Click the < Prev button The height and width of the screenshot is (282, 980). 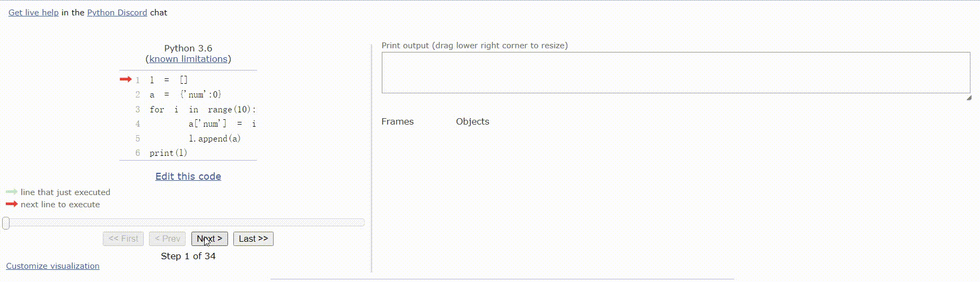tap(168, 239)
